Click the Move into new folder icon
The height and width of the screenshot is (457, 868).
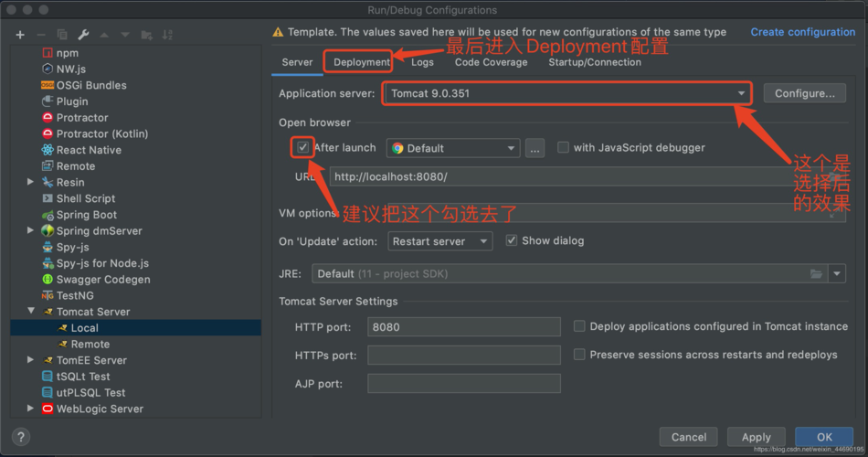point(147,35)
